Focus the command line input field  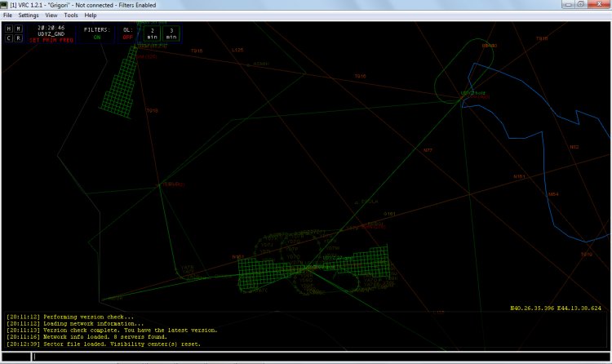[x=320, y=356]
